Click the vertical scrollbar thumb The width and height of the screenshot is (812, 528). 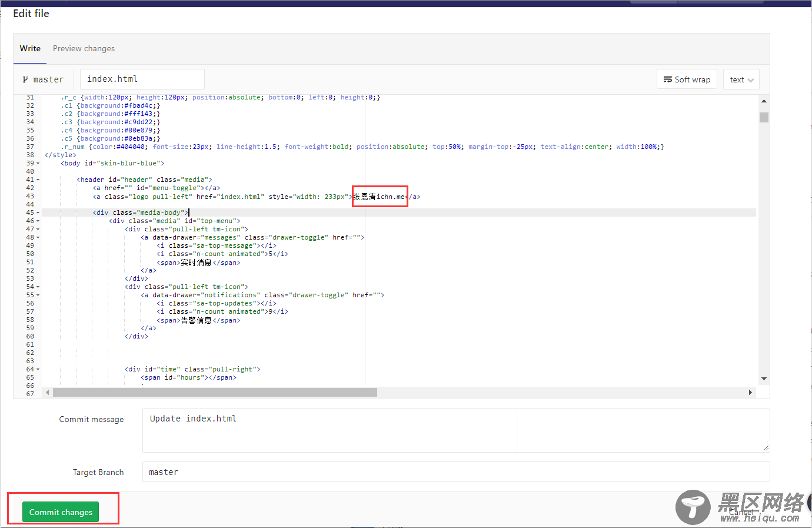764,117
